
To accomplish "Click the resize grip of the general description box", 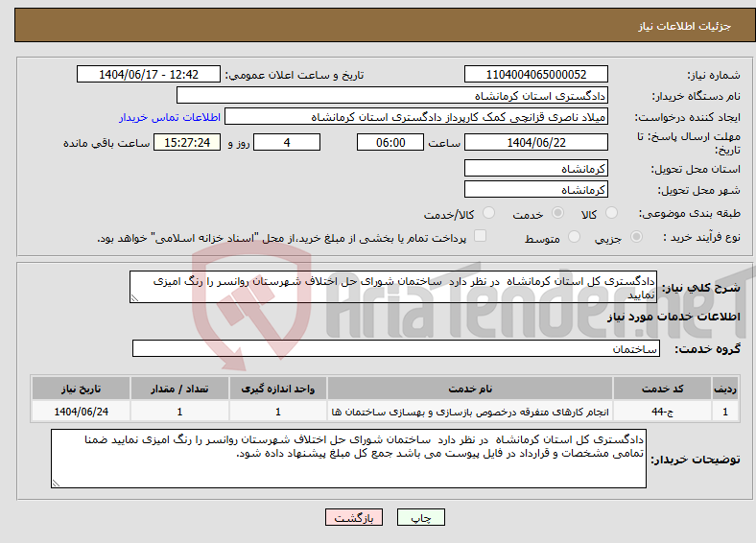I will click(x=134, y=298).
